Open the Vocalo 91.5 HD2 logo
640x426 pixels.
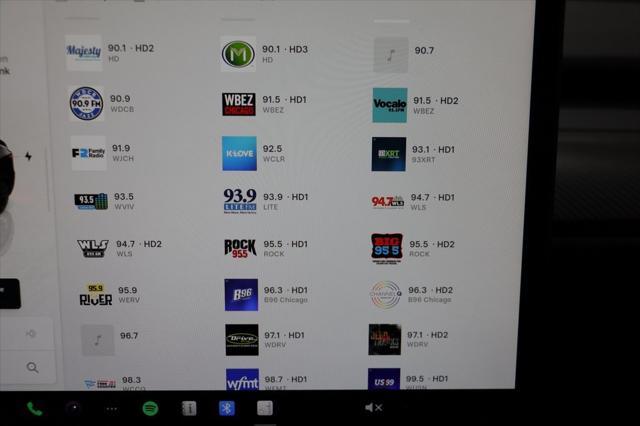[390, 105]
